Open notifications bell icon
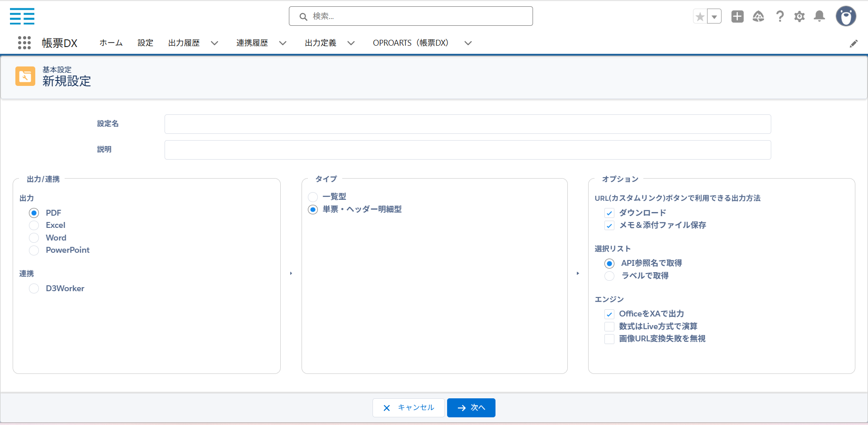 point(819,17)
